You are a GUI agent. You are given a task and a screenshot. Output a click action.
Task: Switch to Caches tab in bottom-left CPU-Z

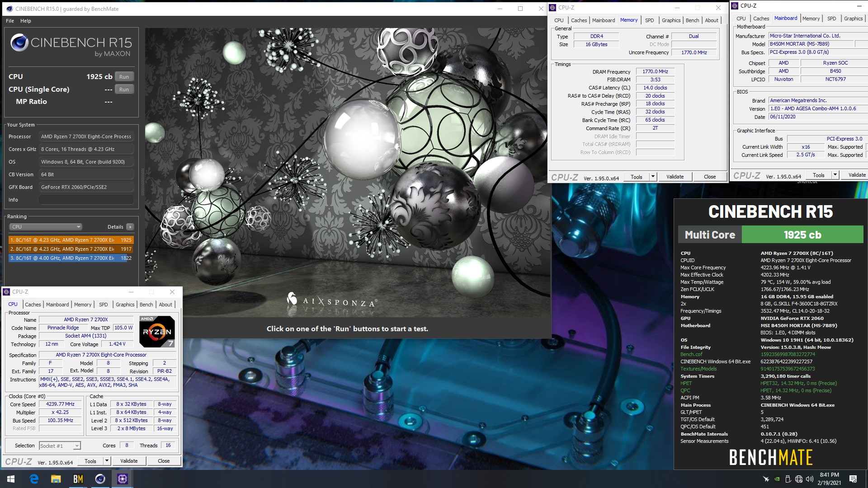click(33, 305)
